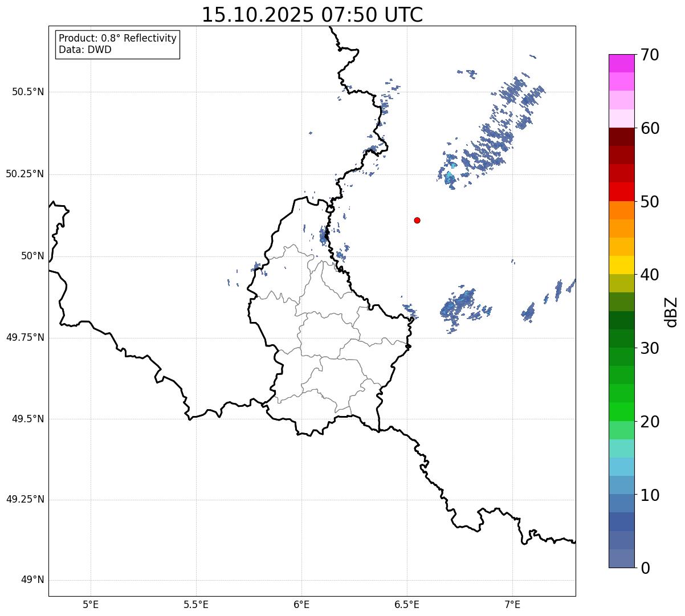Viewport: 685px width, 616px height.
Task: Click the 5.5°E longitude label
Action: click(196, 604)
